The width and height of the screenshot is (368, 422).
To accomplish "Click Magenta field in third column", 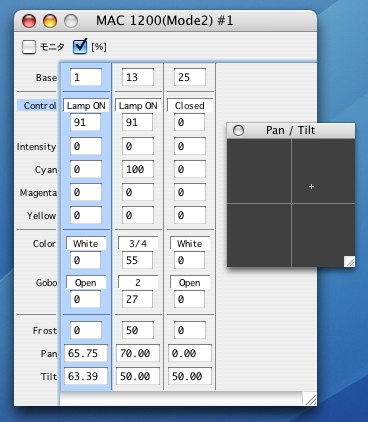I will pos(190,192).
